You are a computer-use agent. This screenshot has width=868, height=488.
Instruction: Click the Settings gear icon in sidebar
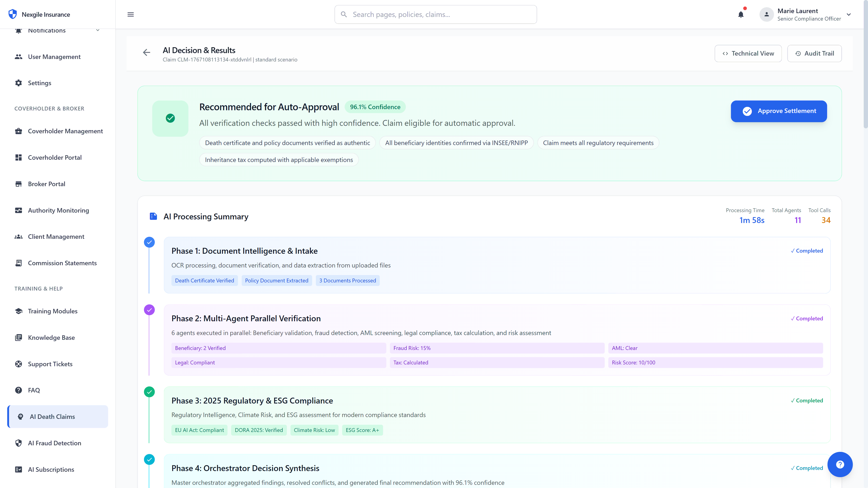point(19,83)
